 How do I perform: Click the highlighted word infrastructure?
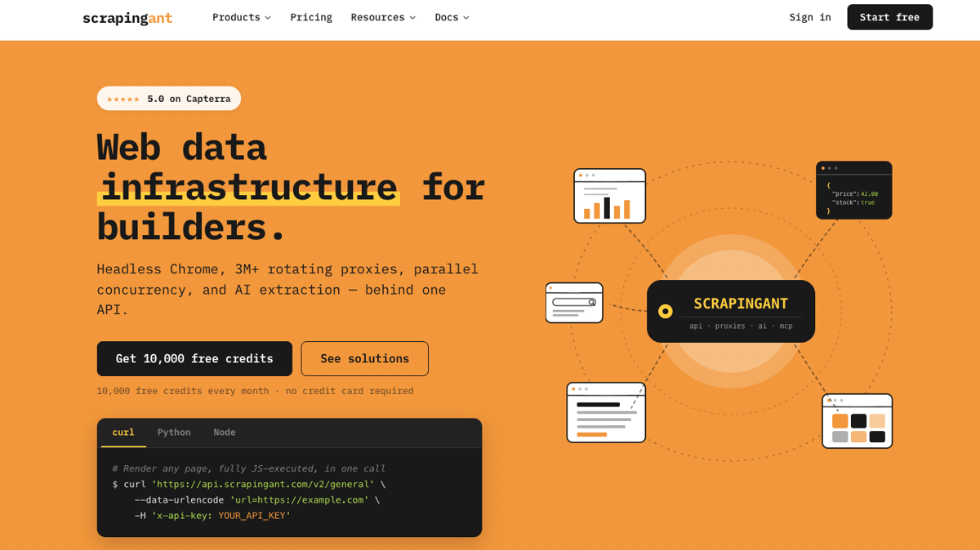pyautogui.click(x=248, y=187)
